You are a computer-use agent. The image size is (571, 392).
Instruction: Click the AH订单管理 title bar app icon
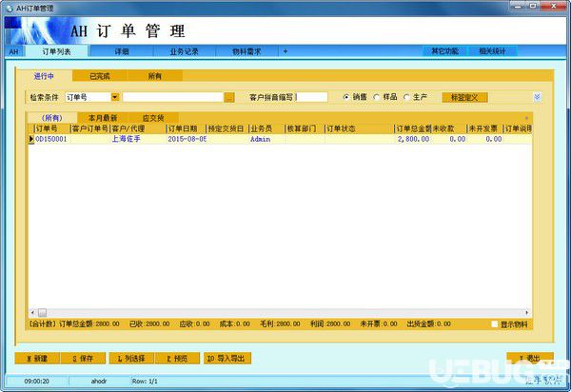(10, 8)
